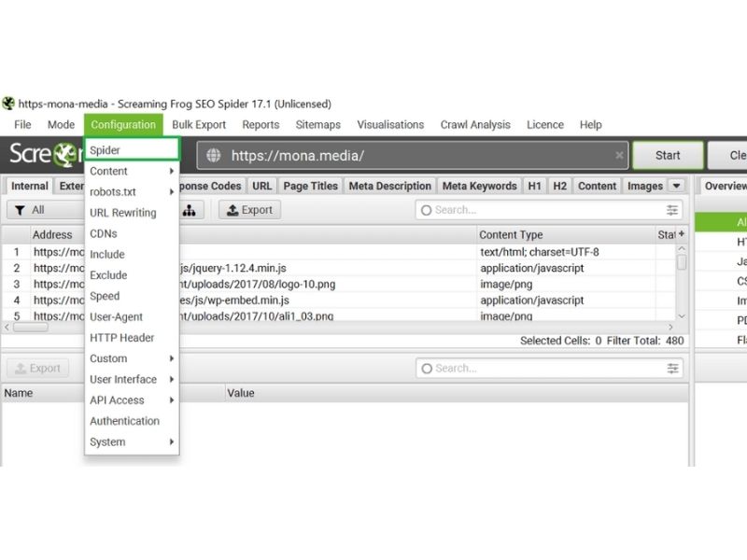
Task: Expand the API Access submenu
Action: tap(132, 400)
